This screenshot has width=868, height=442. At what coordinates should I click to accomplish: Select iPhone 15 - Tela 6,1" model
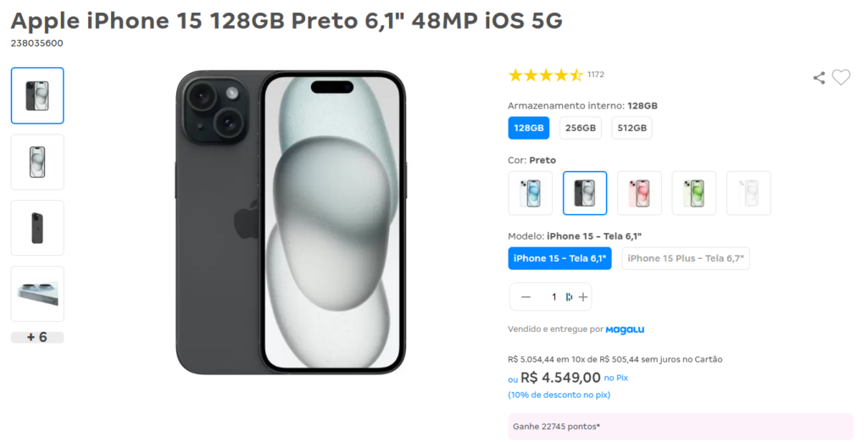(560, 258)
